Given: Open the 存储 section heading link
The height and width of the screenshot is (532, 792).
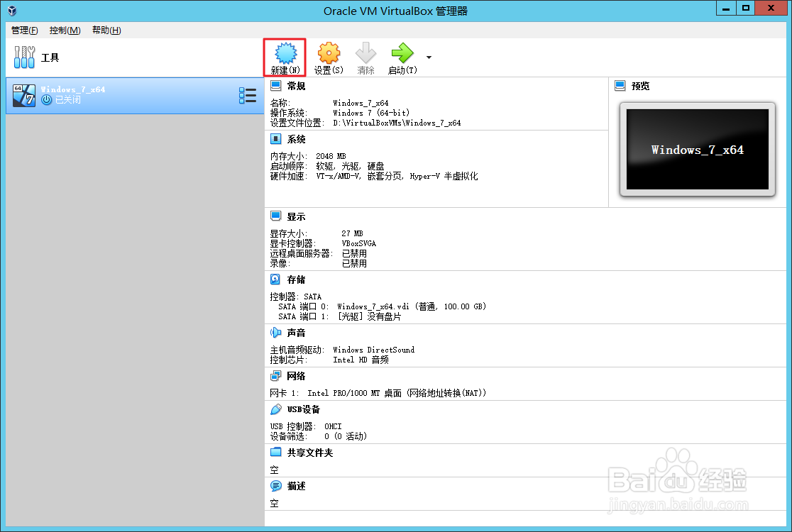Looking at the screenshot, I should pyautogui.click(x=296, y=279).
